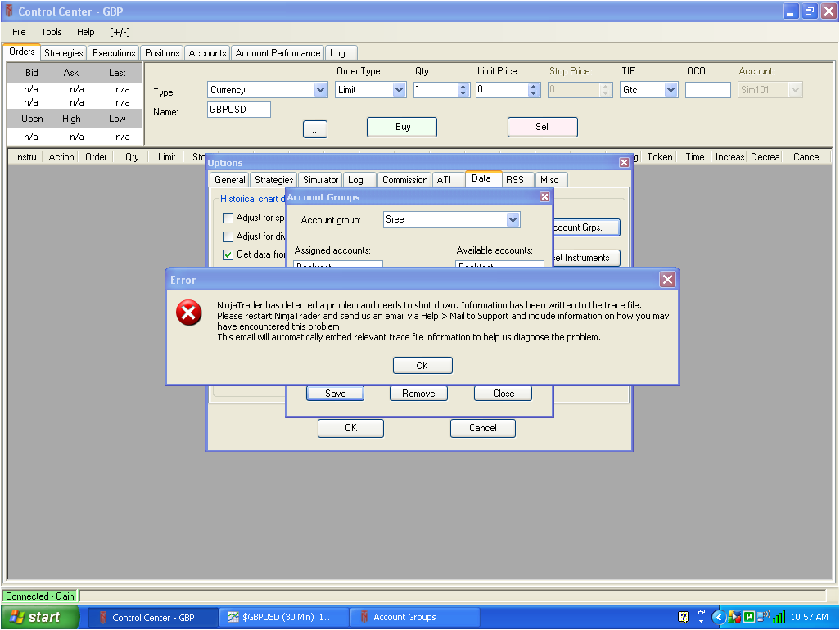
Task: Open the File menu
Action: pyautogui.click(x=19, y=32)
